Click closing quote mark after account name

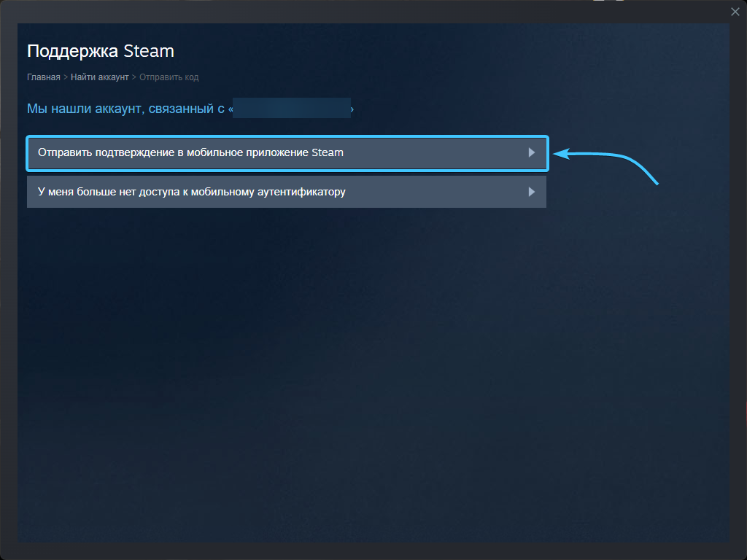click(x=352, y=109)
